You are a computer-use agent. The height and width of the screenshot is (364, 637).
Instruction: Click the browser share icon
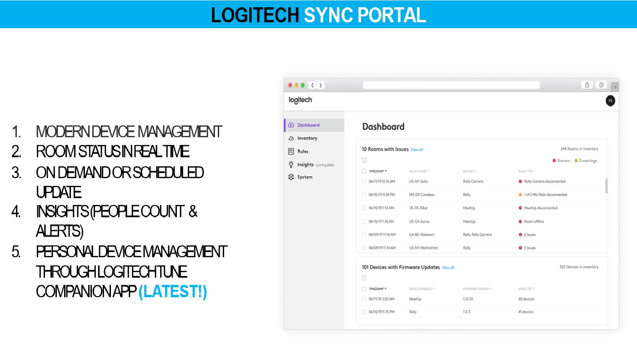587,85
